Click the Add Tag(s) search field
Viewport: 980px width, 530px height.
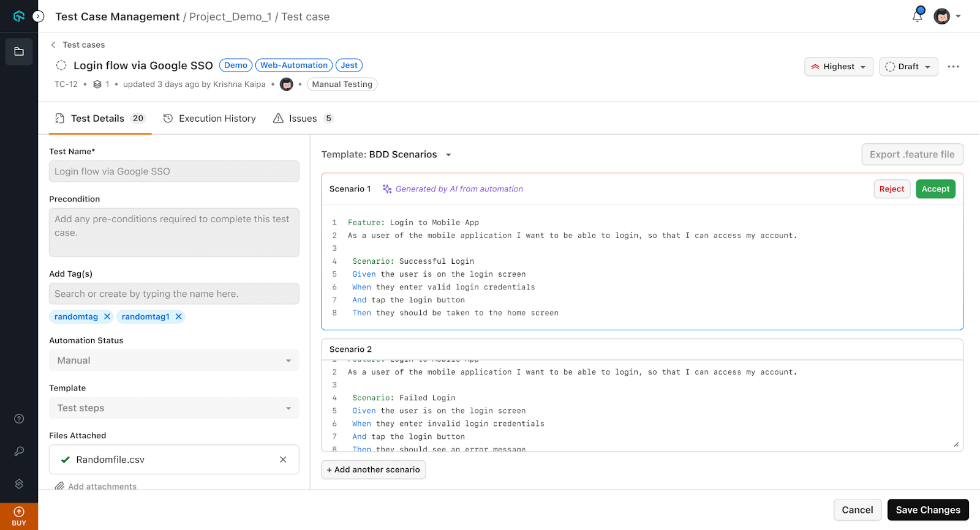174,294
